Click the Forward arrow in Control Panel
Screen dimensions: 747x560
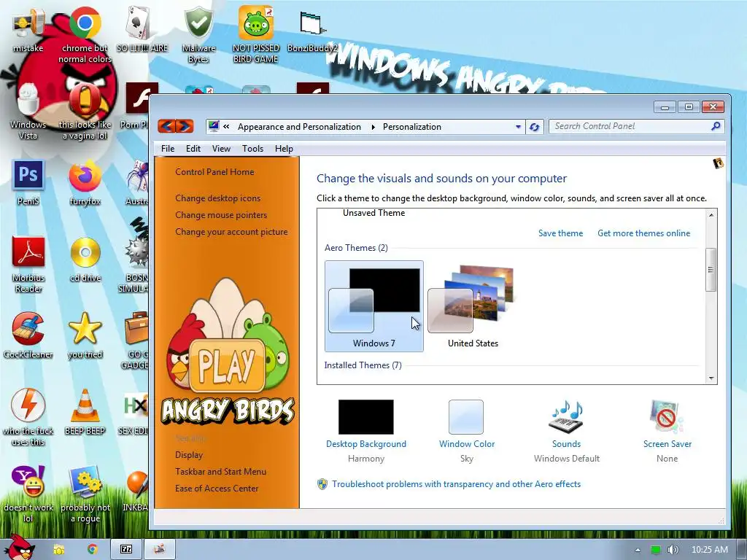click(x=185, y=126)
